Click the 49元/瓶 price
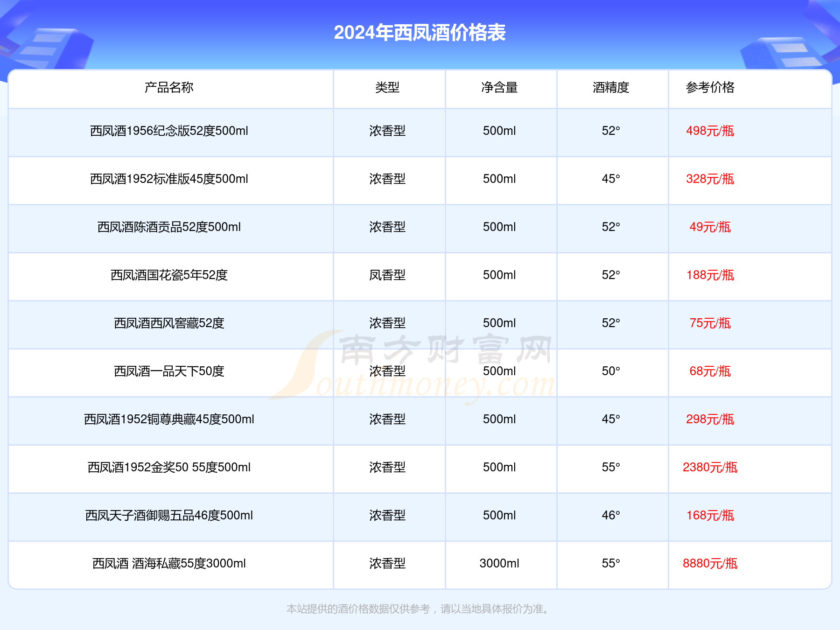 (x=710, y=227)
